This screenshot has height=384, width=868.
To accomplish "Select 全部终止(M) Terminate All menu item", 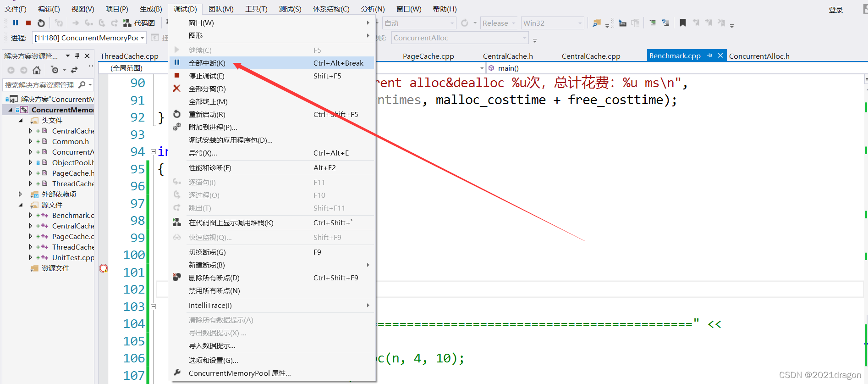I will click(x=272, y=101).
